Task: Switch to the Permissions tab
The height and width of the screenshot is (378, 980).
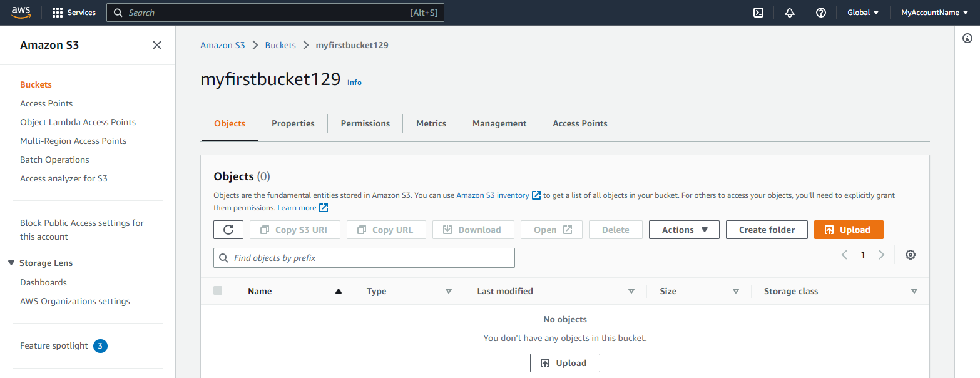Action: point(365,123)
